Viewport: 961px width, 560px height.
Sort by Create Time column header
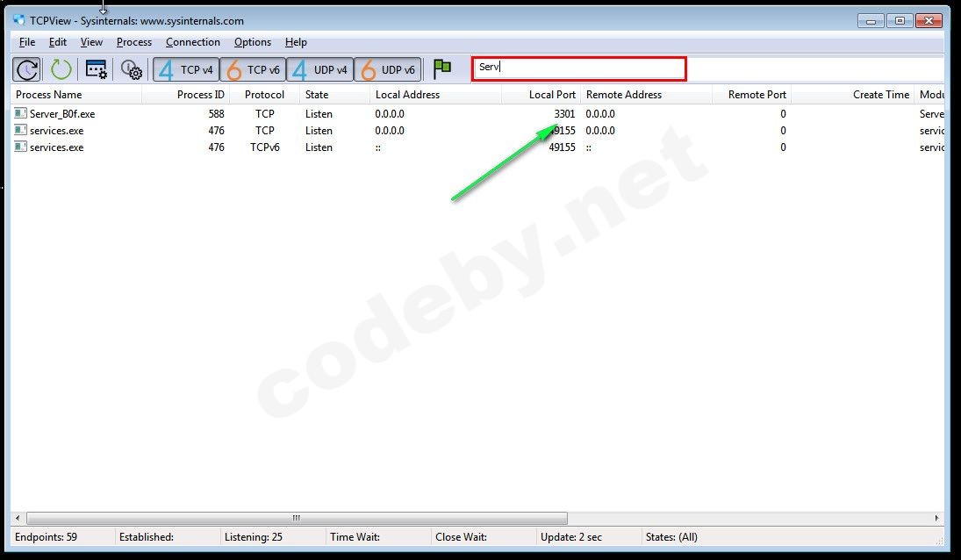point(852,94)
